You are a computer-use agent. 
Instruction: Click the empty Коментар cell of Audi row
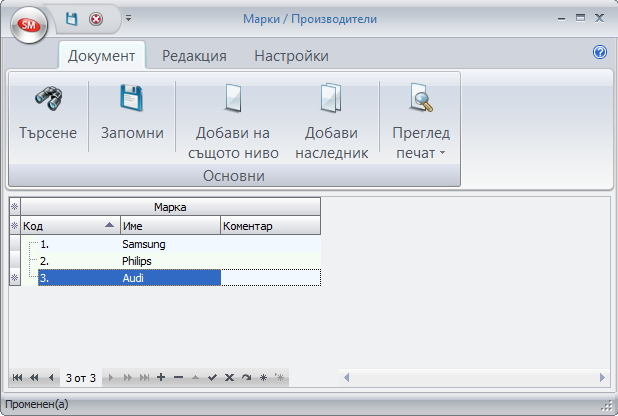click(270, 278)
